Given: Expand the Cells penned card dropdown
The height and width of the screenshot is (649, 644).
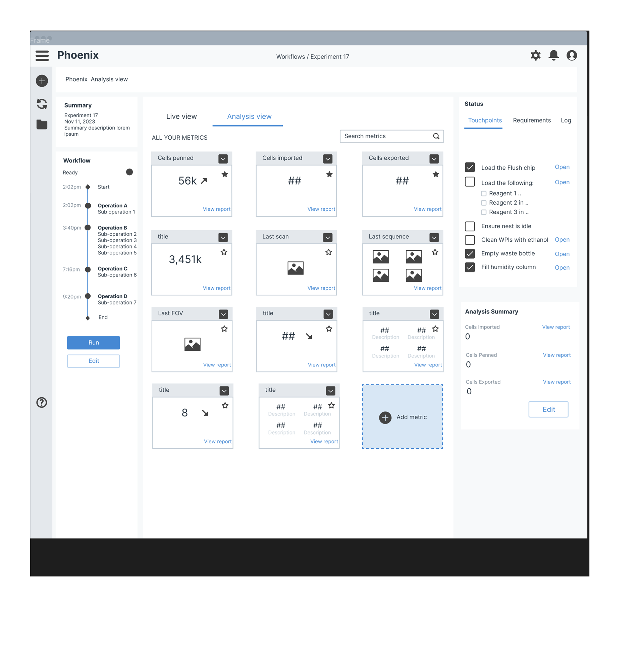Looking at the screenshot, I should 223,159.
